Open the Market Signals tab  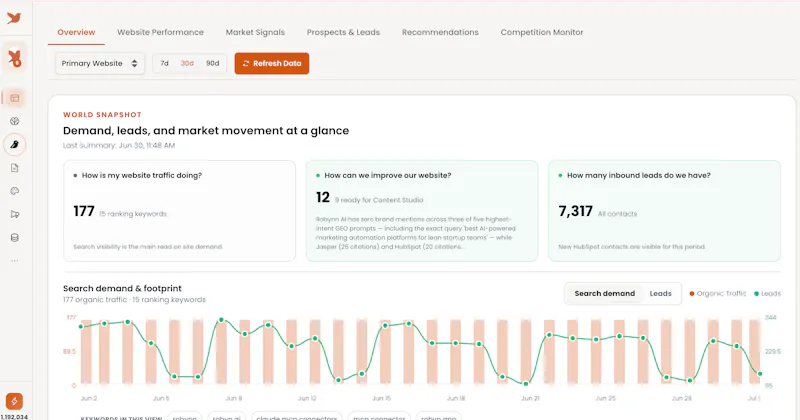[255, 32]
